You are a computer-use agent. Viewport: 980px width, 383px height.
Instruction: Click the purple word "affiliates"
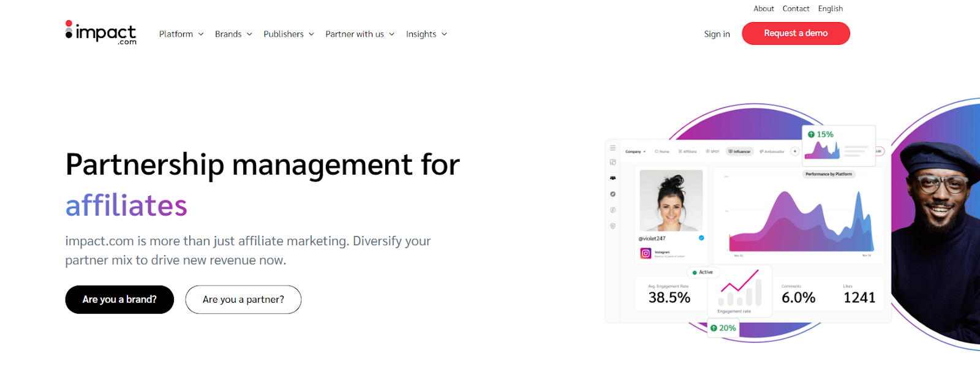pos(126,206)
